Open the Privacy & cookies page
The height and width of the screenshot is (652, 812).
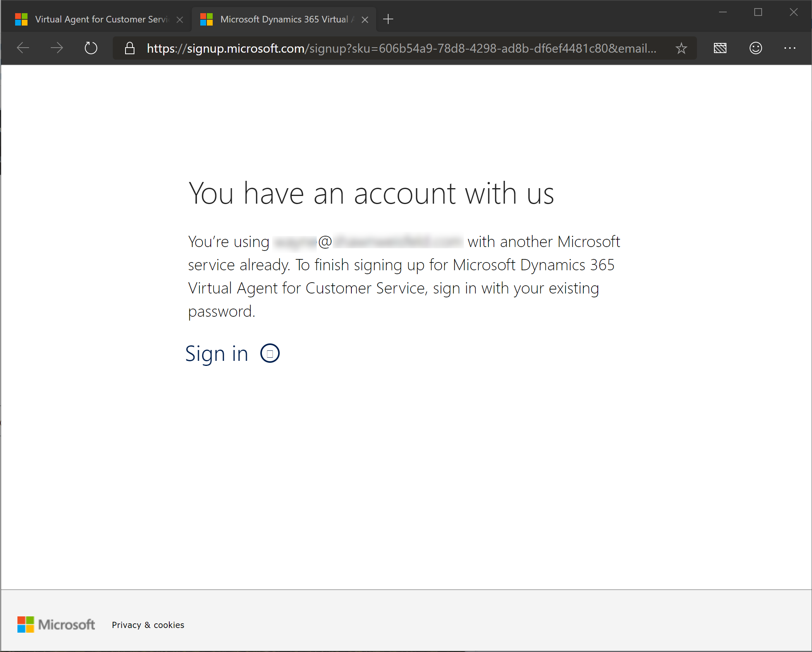(x=148, y=625)
